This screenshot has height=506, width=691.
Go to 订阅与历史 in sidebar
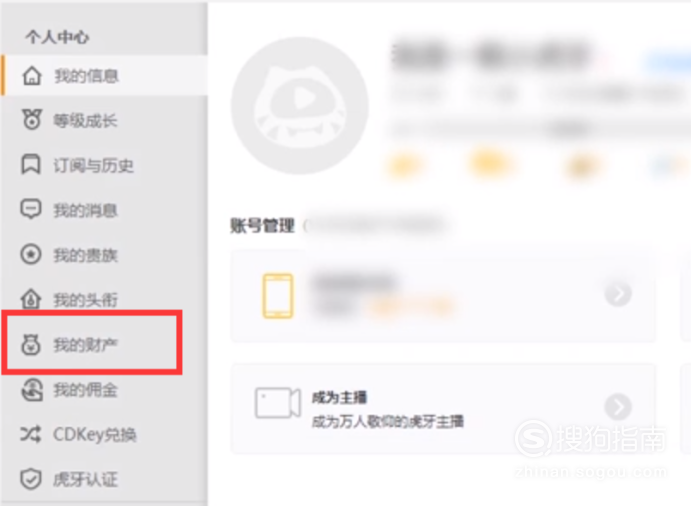point(104,165)
